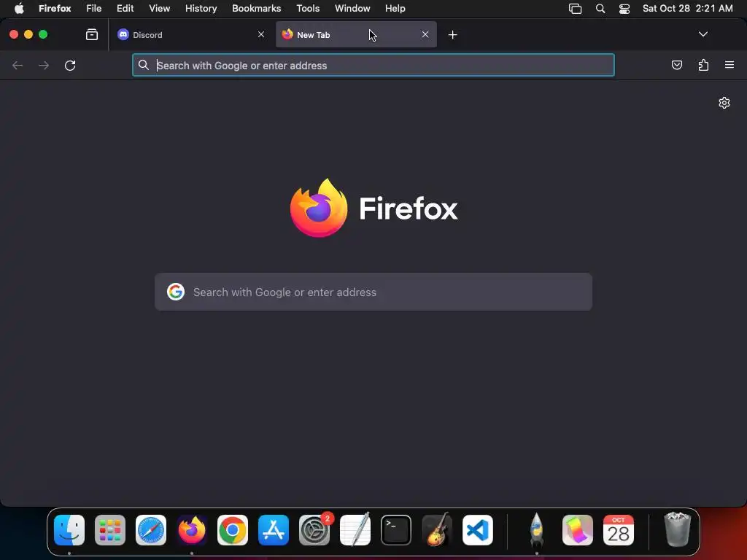Click Firefox icon in the dock
The width and height of the screenshot is (747, 560).
click(x=192, y=530)
